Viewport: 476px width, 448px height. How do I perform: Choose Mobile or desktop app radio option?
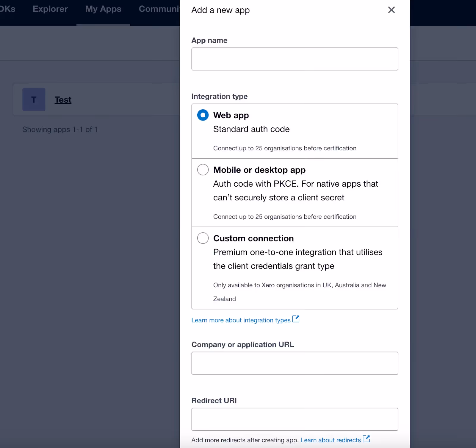pos(203,170)
